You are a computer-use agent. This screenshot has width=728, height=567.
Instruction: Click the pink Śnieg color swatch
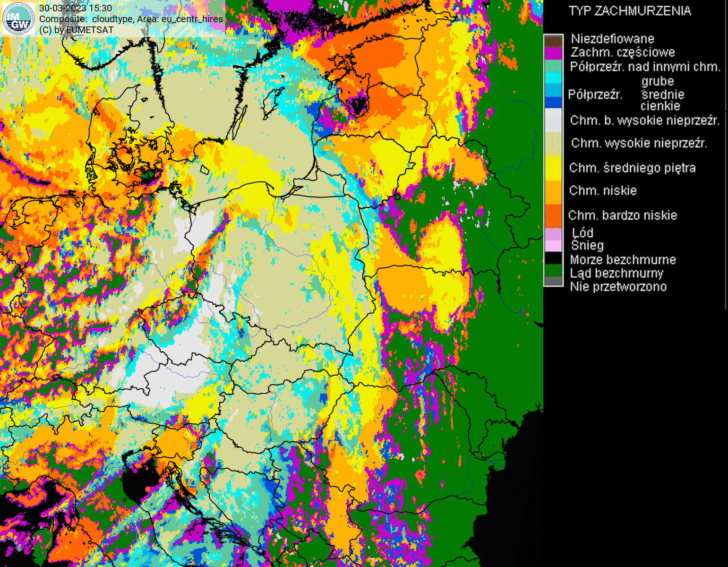coord(553,246)
